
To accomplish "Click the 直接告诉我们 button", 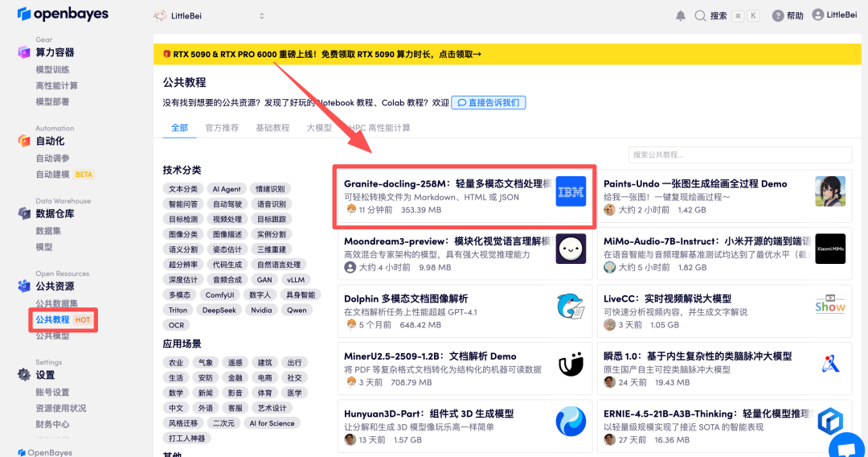I will tap(489, 102).
